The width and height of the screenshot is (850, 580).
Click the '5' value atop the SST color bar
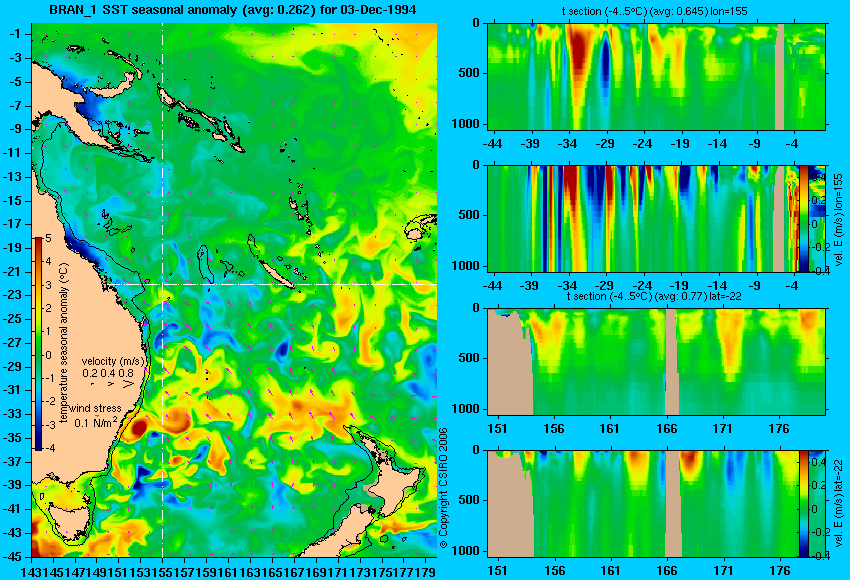[x=49, y=239]
